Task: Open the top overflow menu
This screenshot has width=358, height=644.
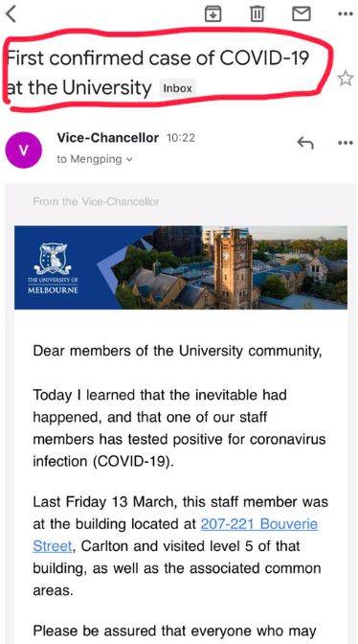Action: tap(345, 14)
